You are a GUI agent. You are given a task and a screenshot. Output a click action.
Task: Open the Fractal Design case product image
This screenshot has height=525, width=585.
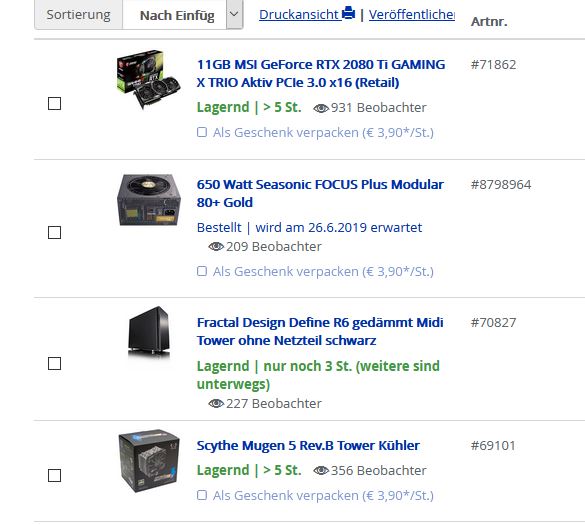[148, 332]
